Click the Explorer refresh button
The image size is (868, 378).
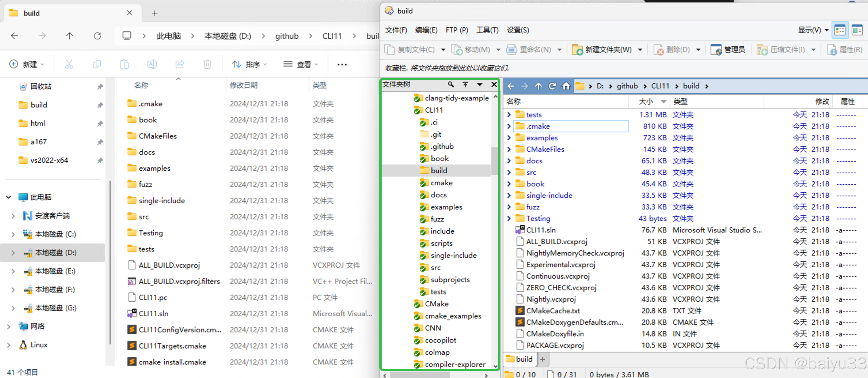[97, 36]
